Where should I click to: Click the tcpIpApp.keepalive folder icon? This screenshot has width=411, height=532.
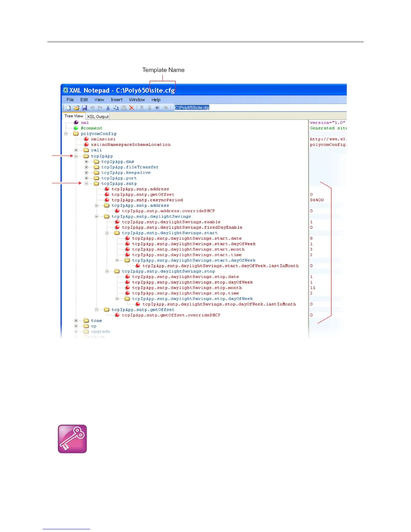point(97,173)
